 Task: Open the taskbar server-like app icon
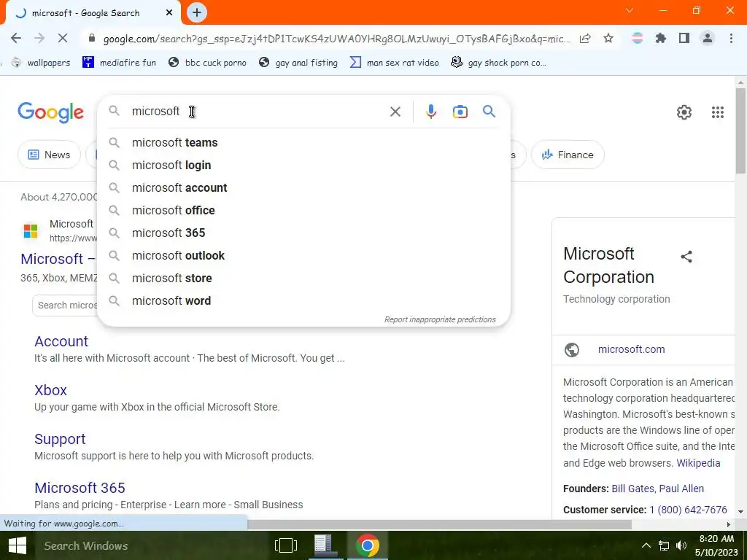coord(324,545)
